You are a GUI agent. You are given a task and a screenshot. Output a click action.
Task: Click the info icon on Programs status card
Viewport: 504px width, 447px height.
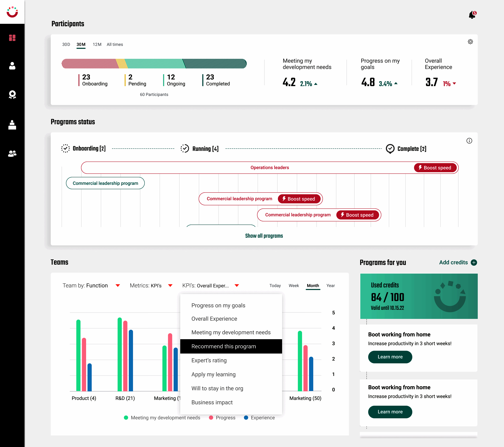click(470, 141)
